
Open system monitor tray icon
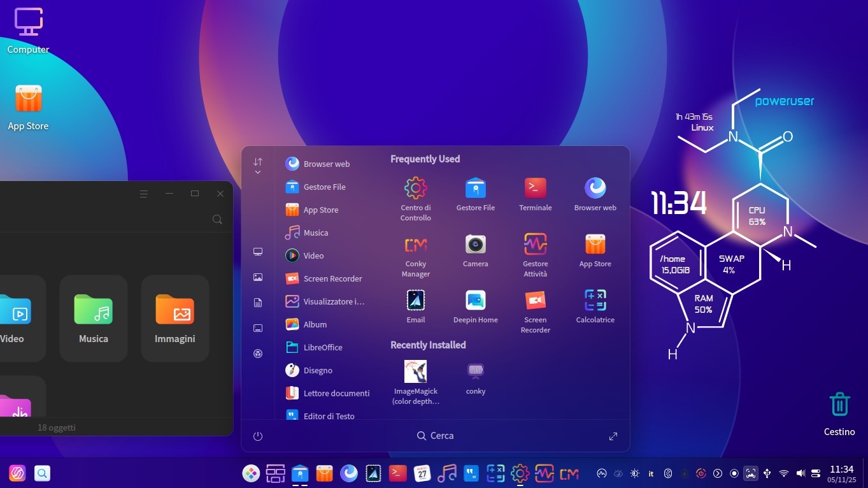point(601,473)
